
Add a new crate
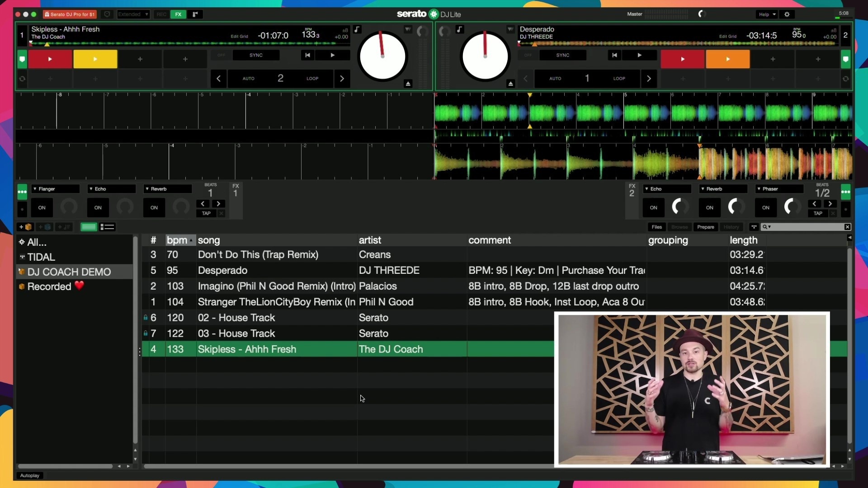tap(25, 227)
